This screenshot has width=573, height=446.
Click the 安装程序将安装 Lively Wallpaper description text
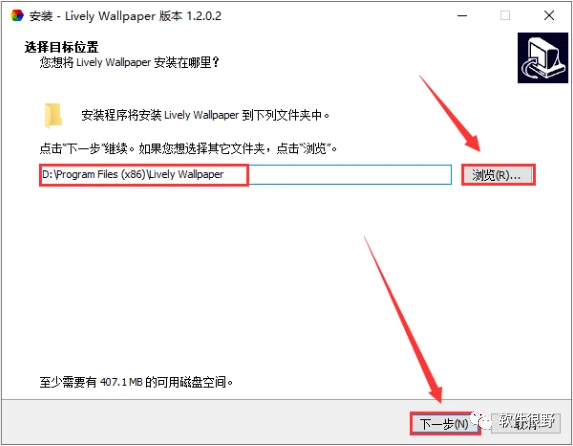click(205, 115)
